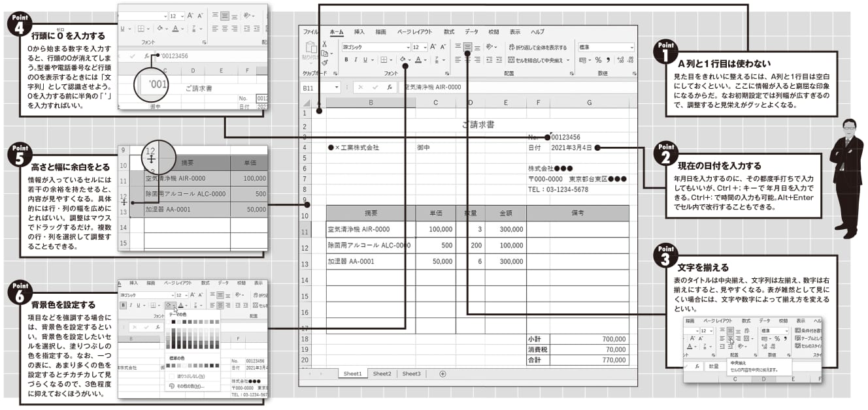The height and width of the screenshot is (410, 868).
Task: Decrease font size with the small A icon
Action: click(x=442, y=47)
